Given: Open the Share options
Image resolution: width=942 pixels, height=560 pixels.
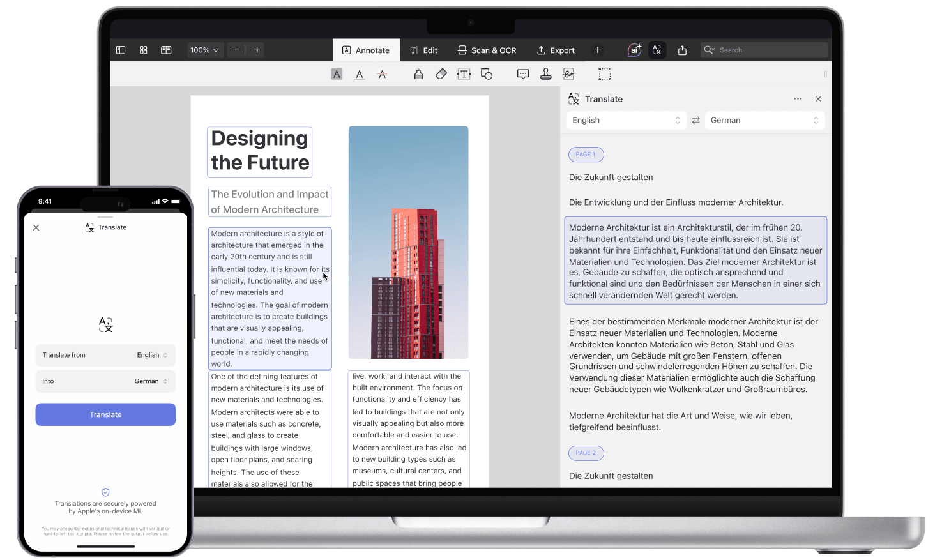Looking at the screenshot, I should click(x=682, y=50).
